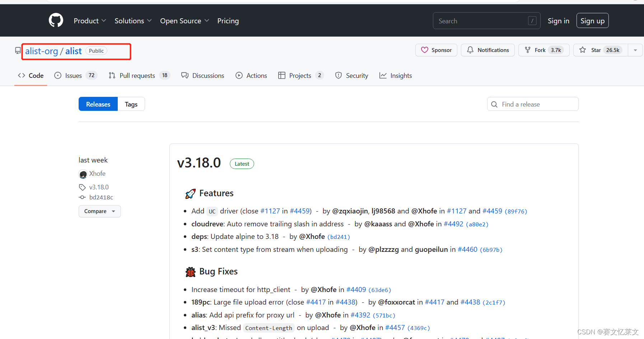Click the tag icon beside v3.18.0
Image resolution: width=644 pixels, height=339 pixels.
(x=82, y=187)
